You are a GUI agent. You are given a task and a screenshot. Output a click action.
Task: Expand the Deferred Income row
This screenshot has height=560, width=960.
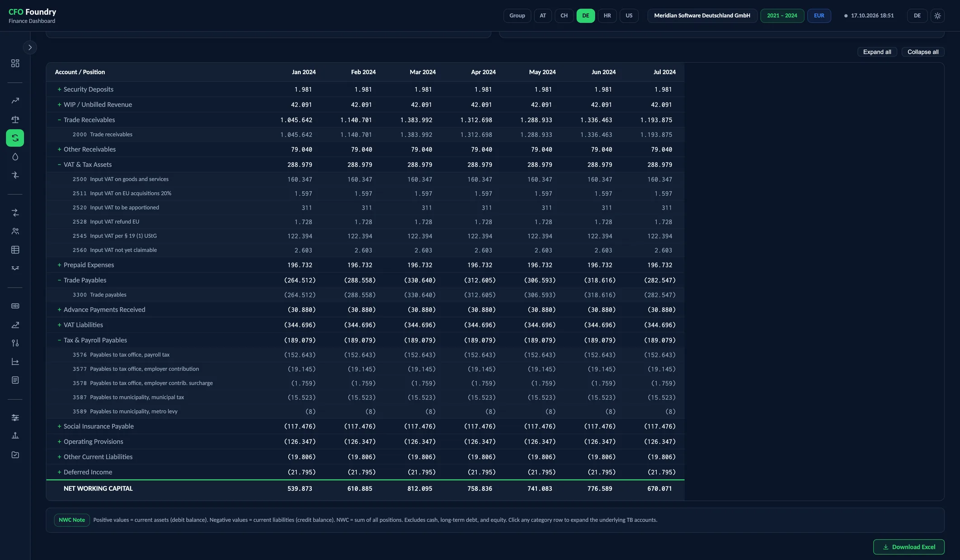point(365,472)
